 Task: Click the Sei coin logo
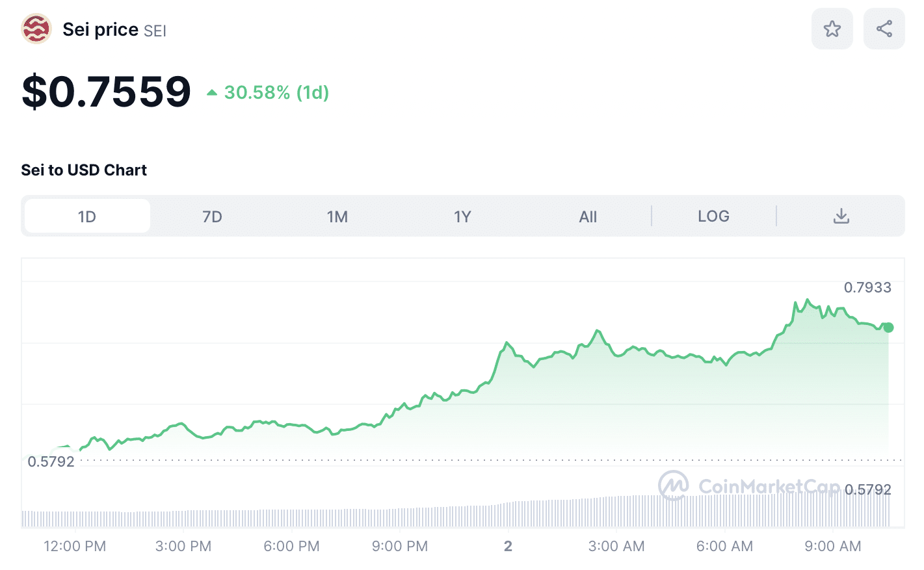pos(36,29)
